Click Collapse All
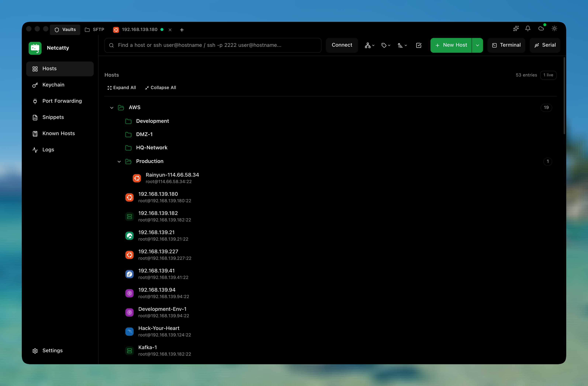 pos(160,88)
